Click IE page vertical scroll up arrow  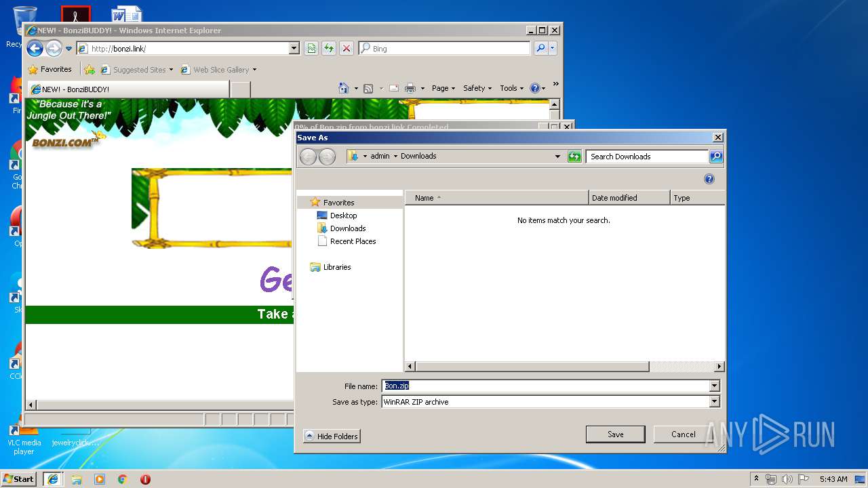pyautogui.click(x=555, y=104)
